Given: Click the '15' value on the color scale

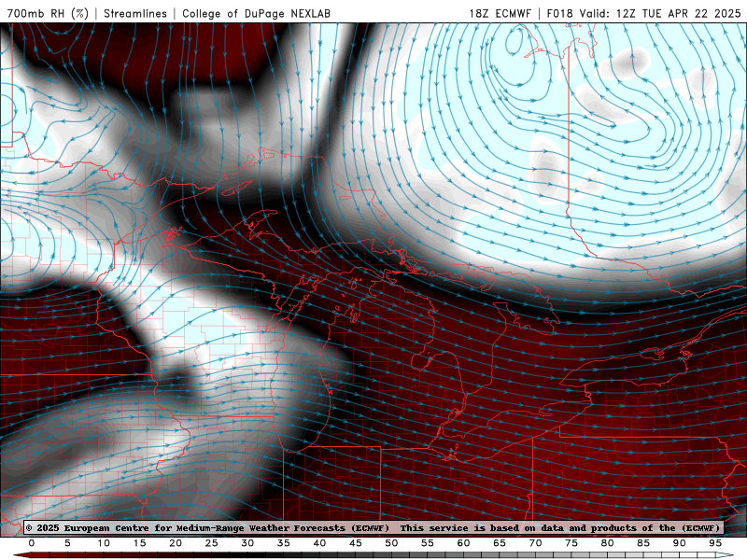Looking at the screenshot, I should [x=139, y=543].
